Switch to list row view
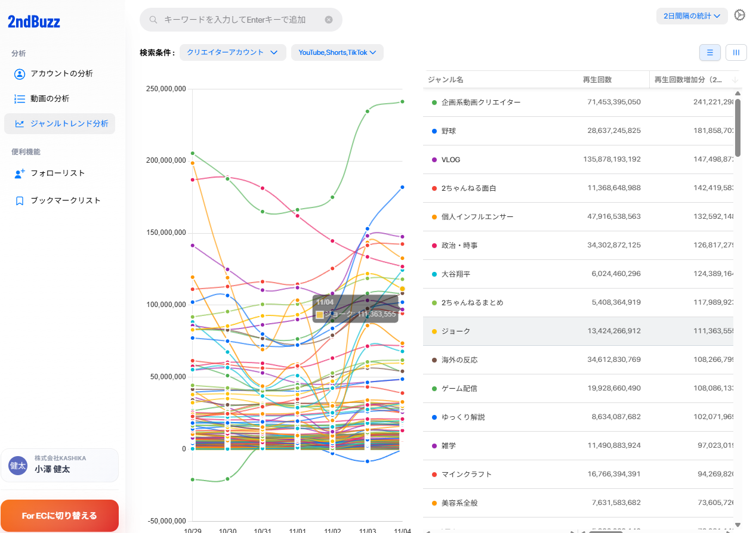This screenshot has height=533, width=756. (x=709, y=52)
